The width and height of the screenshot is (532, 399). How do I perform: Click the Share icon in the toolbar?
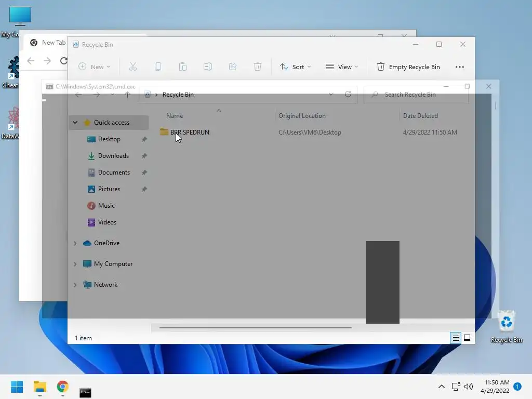coord(233,67)
